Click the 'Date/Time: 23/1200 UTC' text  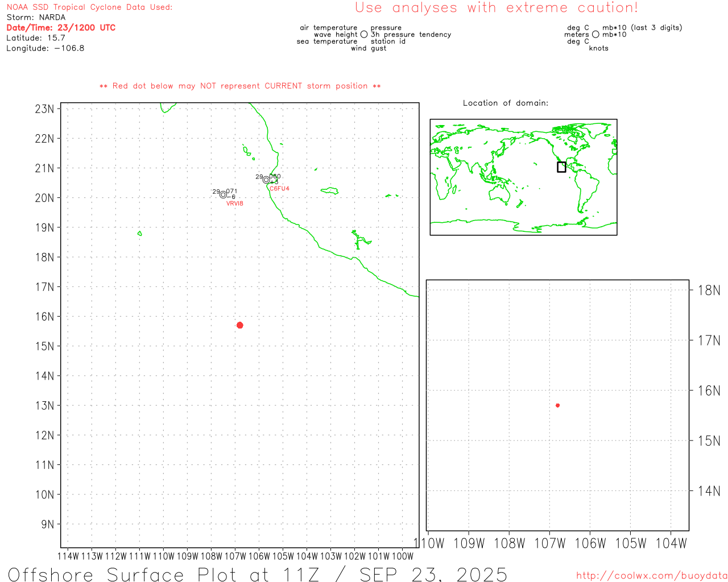tap(61, 28)
